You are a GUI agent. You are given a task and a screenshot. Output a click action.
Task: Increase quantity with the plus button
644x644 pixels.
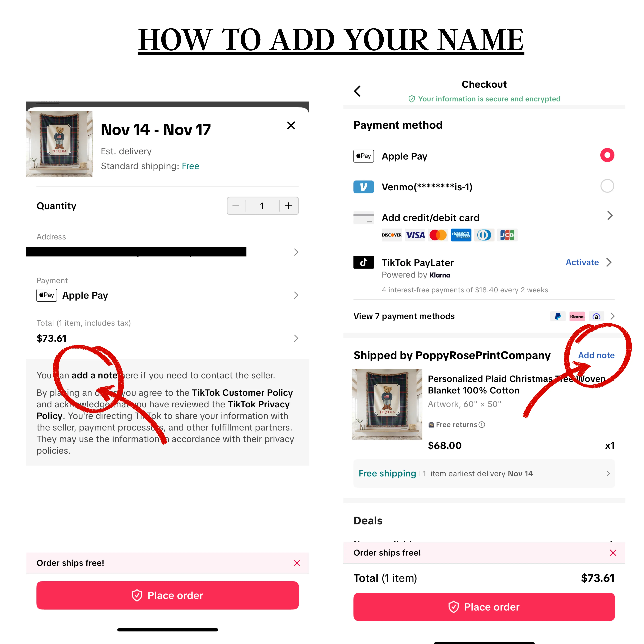coord(289,206)
